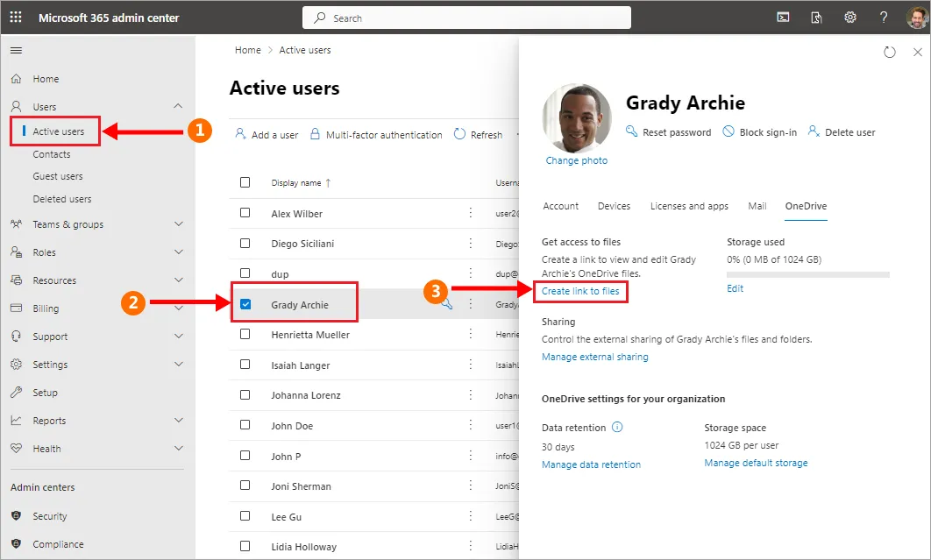Click Create link to files
Viewport: 931px width, 560px height.
click(x=580, y=291)
